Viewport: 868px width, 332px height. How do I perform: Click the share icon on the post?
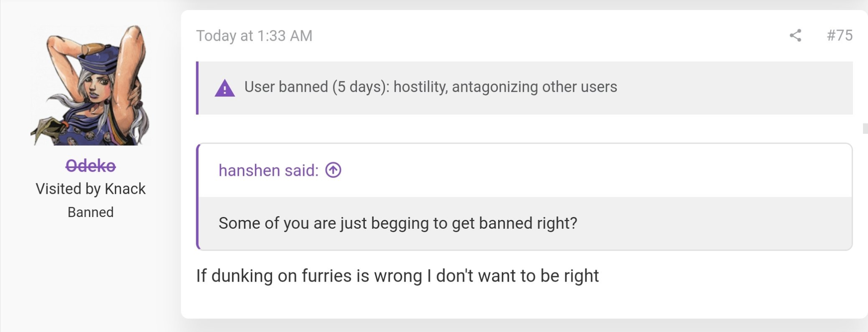point(795,36)
